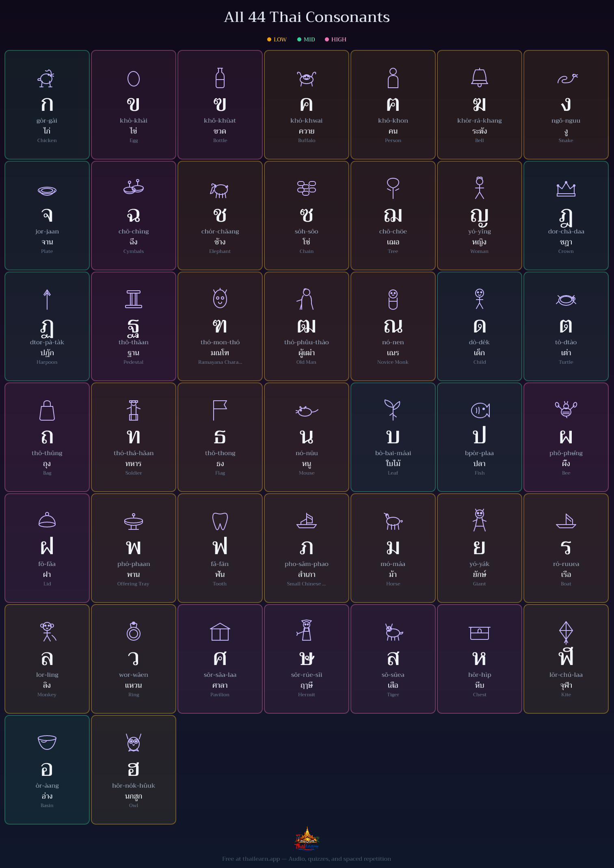The image size is (614, 868).
Task: Click the tooth icon above fá-fan
Action: 220,521
